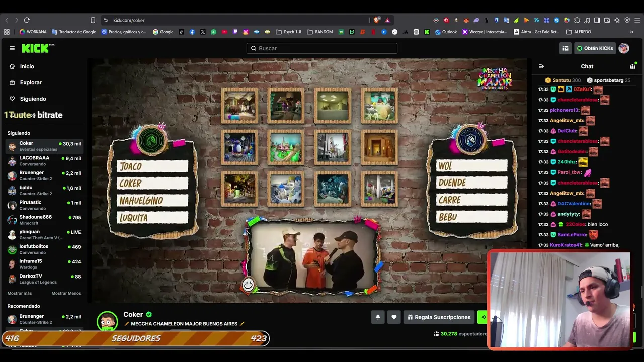Open the Twitch bookmark icon

(235, 32)
